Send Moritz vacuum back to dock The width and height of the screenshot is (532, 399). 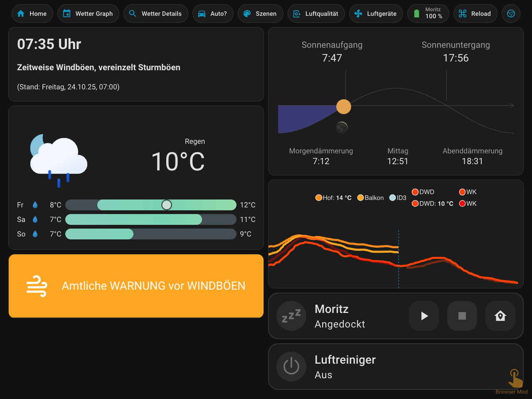click(500, 316)
